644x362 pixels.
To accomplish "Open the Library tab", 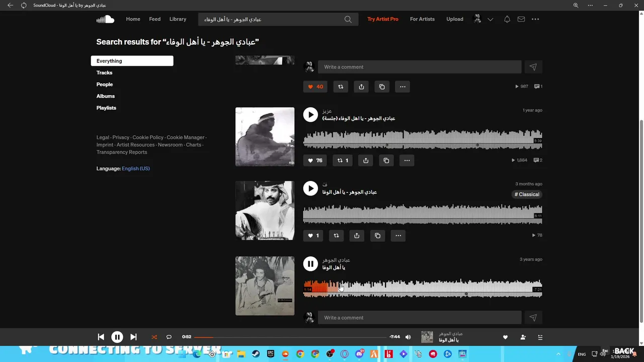I will coord(178,19).
